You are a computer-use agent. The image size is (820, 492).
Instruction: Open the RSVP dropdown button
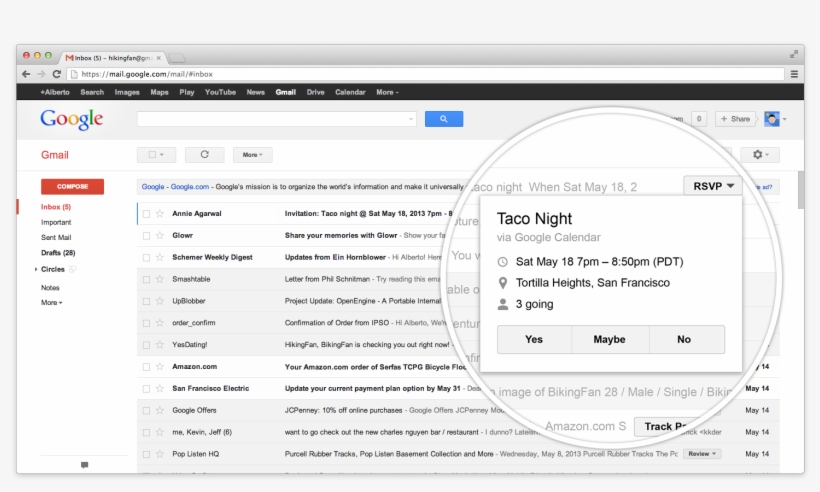click(x=713, y=186)
